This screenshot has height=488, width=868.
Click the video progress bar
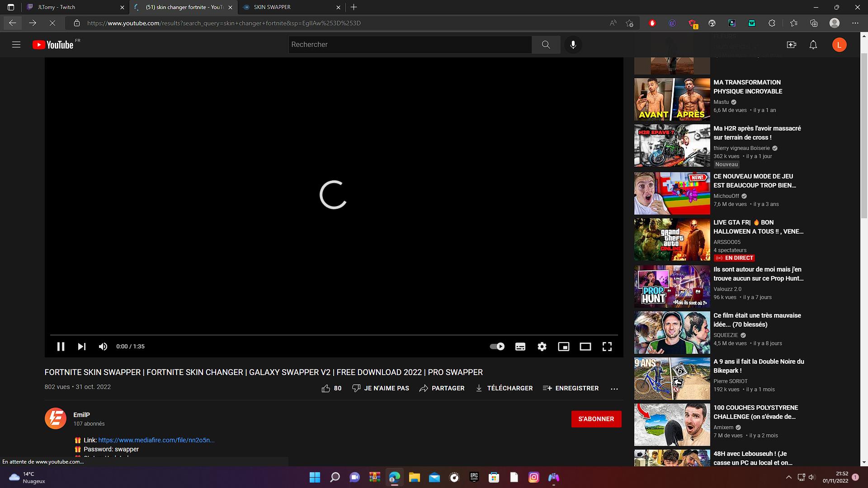334,335
